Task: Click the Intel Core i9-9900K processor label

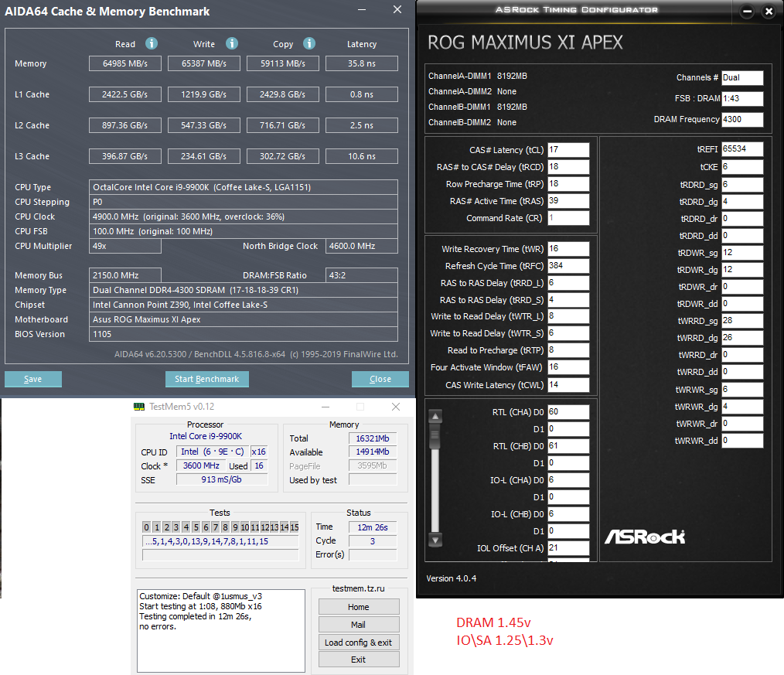Action: point(206,436)
